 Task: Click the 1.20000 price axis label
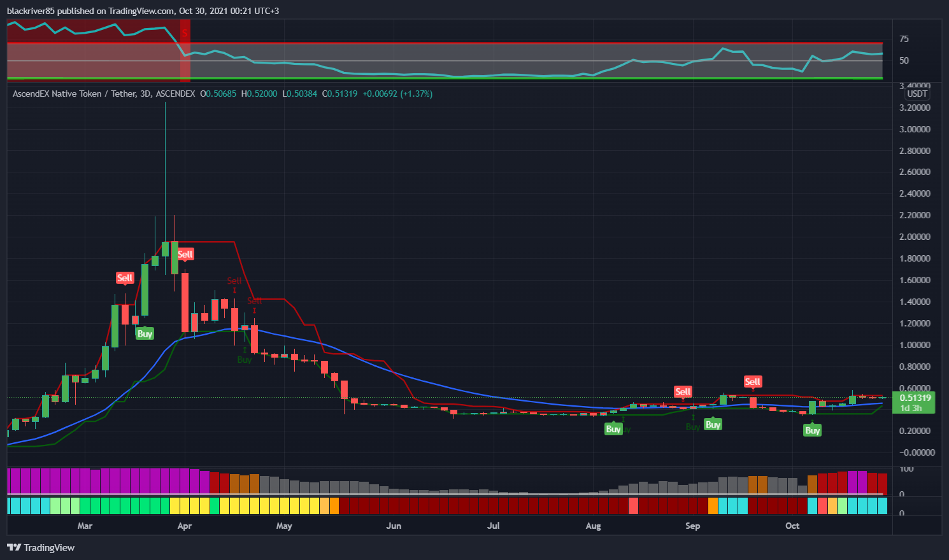click(915, 323)
